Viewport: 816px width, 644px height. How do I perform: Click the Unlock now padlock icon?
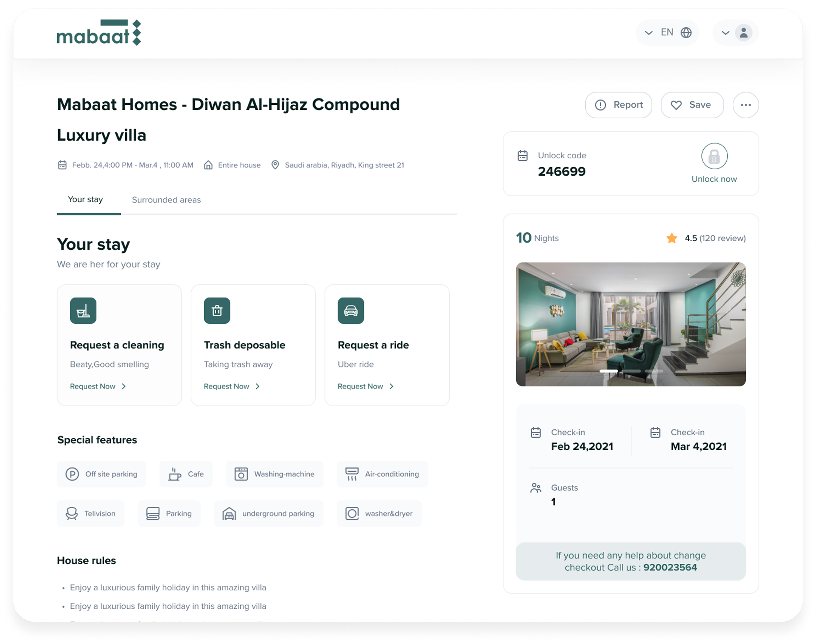click(x=714, y=155)
